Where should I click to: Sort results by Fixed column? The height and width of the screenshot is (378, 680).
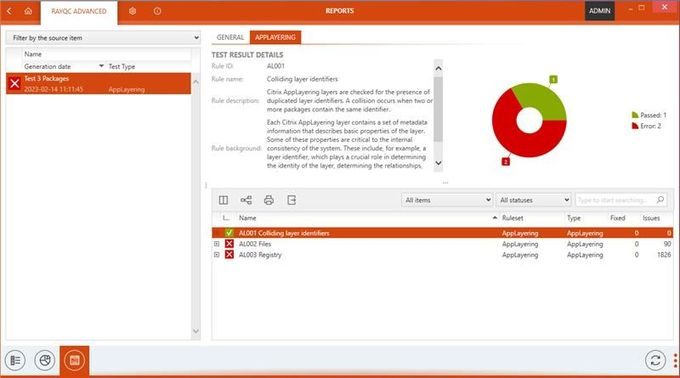coord(618,218)
